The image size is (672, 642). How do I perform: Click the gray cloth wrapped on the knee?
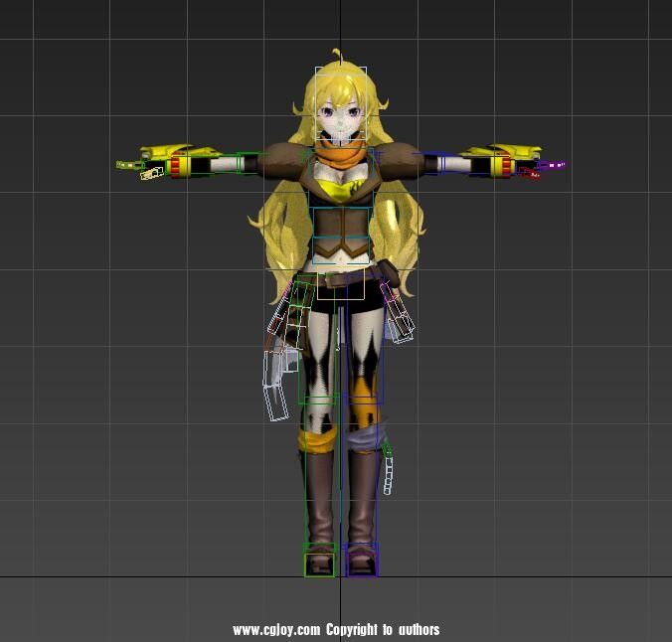364,436
